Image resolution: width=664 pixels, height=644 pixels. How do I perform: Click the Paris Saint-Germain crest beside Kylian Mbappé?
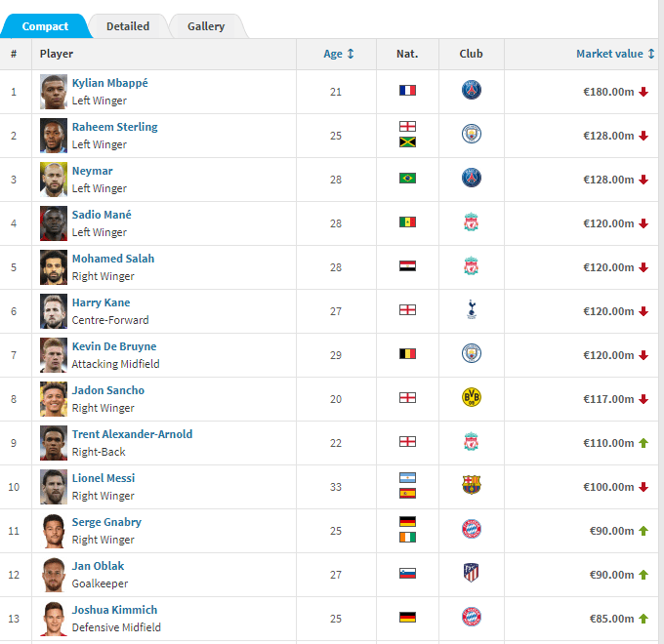point(471,90)
